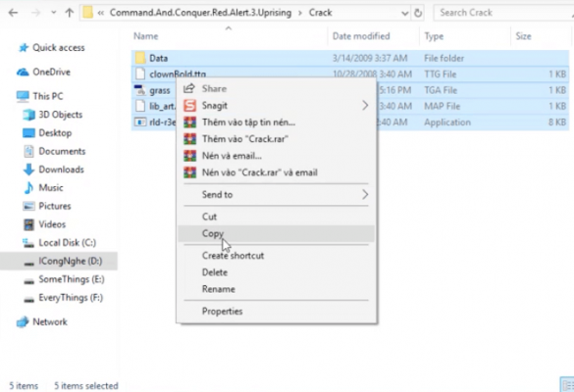Screen dimensions: 574x392
Task: Open the OneDrive cloud icon in sidebar
Action: click(x=23, y=73)
